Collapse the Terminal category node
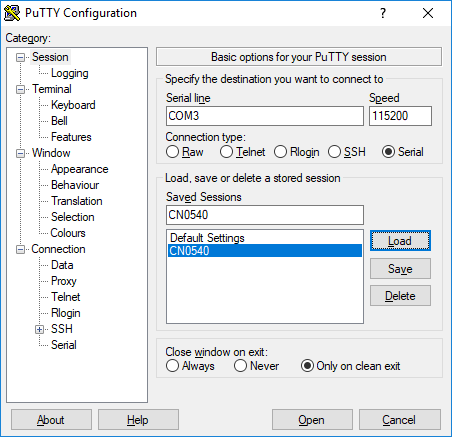Viewport: 452px width, 437px height. 21,90
